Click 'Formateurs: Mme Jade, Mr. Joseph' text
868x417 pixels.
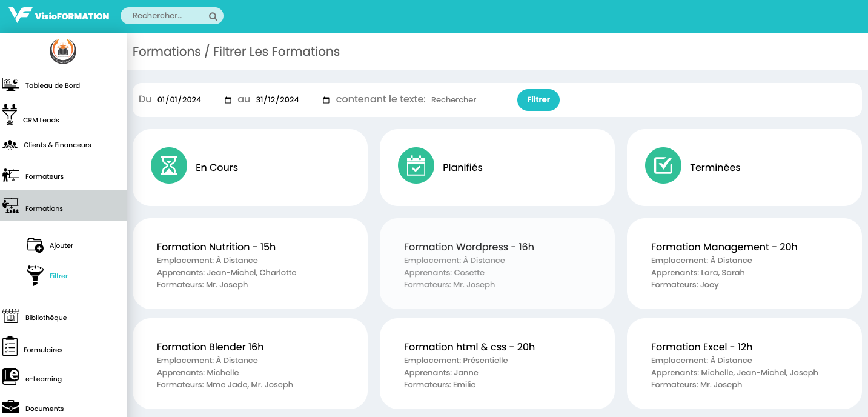(x=225, y=385)
